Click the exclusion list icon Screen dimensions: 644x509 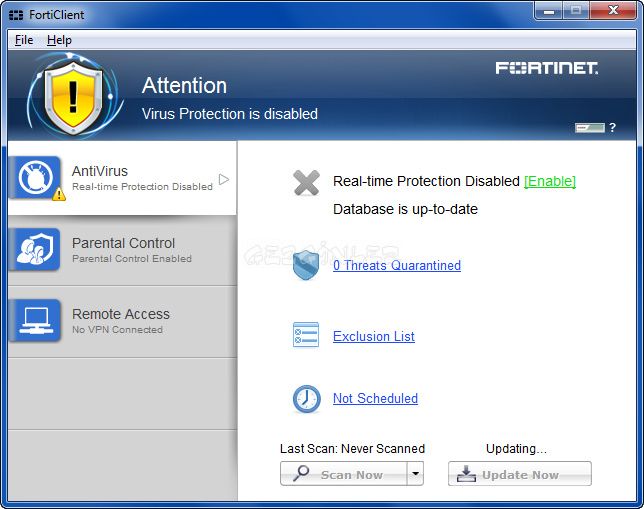(306, 334)
